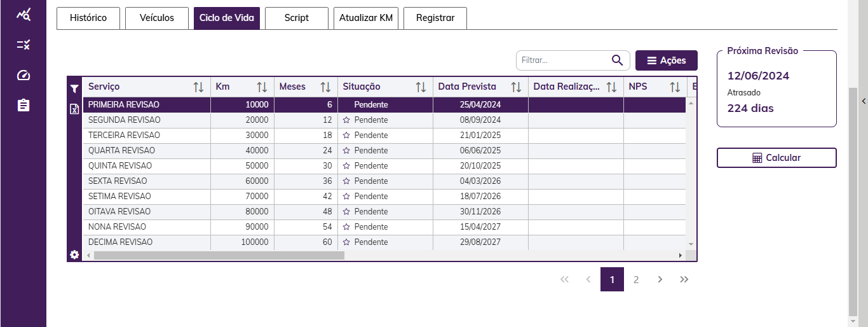Open the checklist icon in left sidebar
Viewport: 868px width, 327px height.
pos(24,45)
